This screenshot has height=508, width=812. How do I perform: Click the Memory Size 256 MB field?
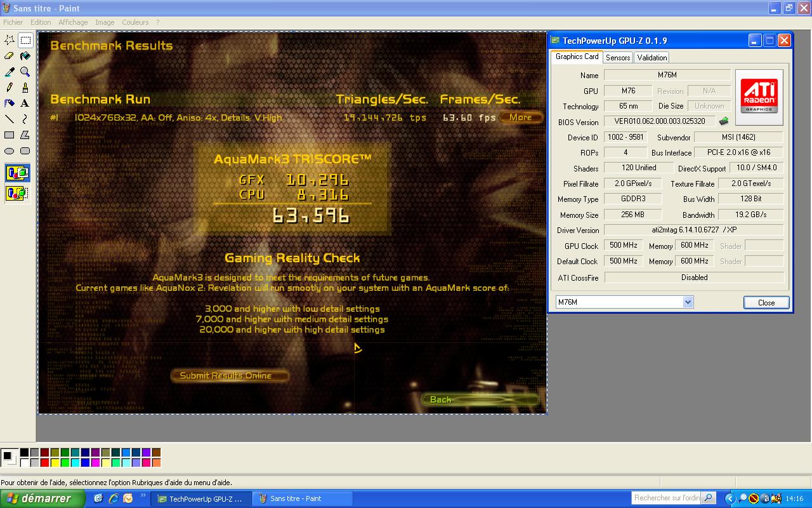pos(632,215)
